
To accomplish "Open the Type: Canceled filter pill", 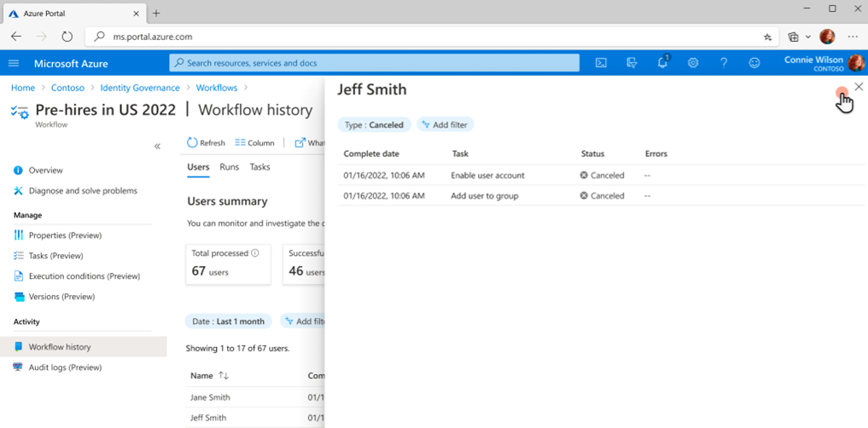I will point(374,124).
